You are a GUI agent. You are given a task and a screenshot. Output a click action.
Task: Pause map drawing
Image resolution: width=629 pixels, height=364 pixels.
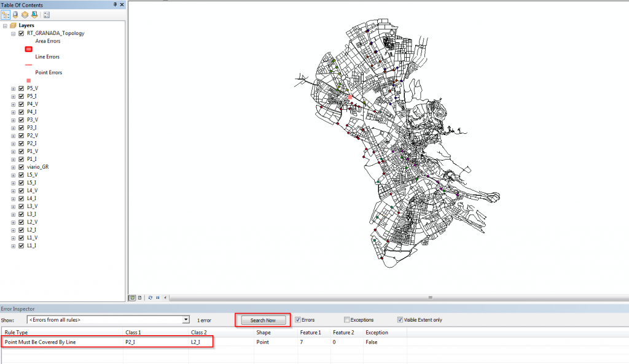pyautogui.click(x=158, y=298)
